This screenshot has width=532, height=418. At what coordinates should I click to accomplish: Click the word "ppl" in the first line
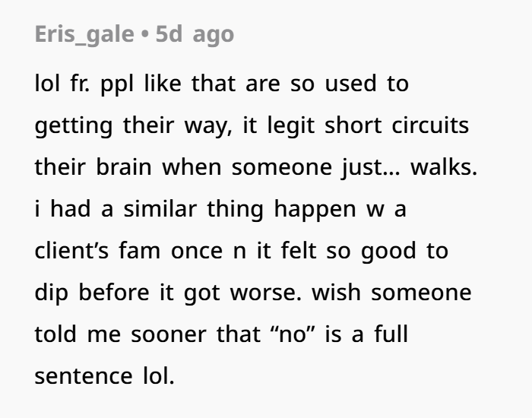(x=117, y=85)
